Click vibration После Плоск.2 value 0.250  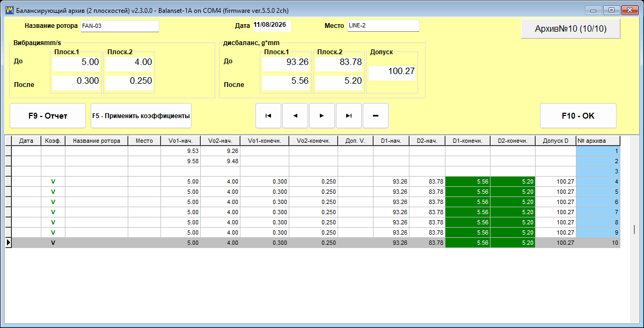click(x=129, y=82)
